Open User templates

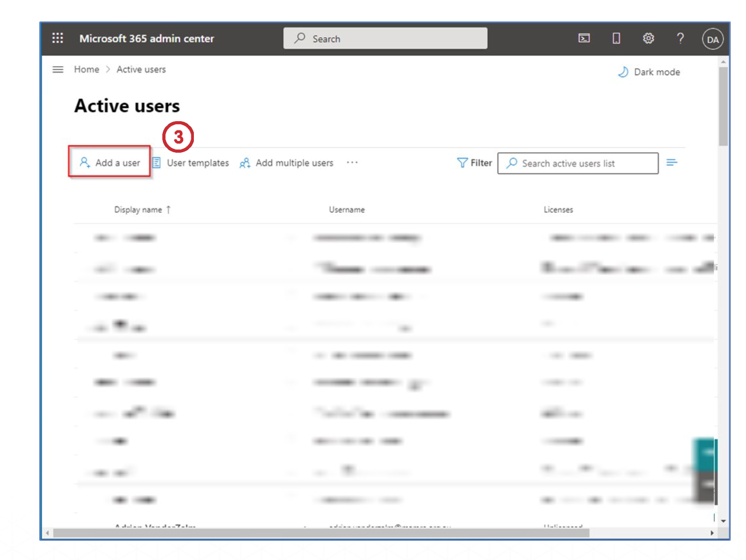191,163
